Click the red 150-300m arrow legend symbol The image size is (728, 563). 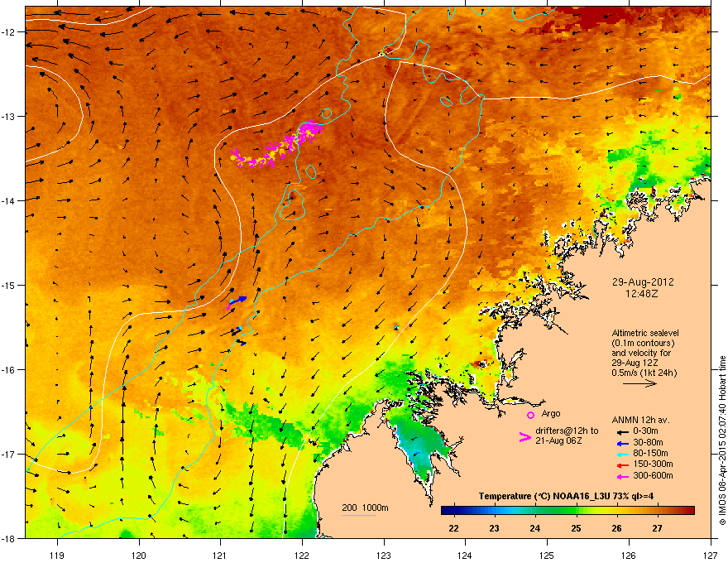click(x=621, y=465)
